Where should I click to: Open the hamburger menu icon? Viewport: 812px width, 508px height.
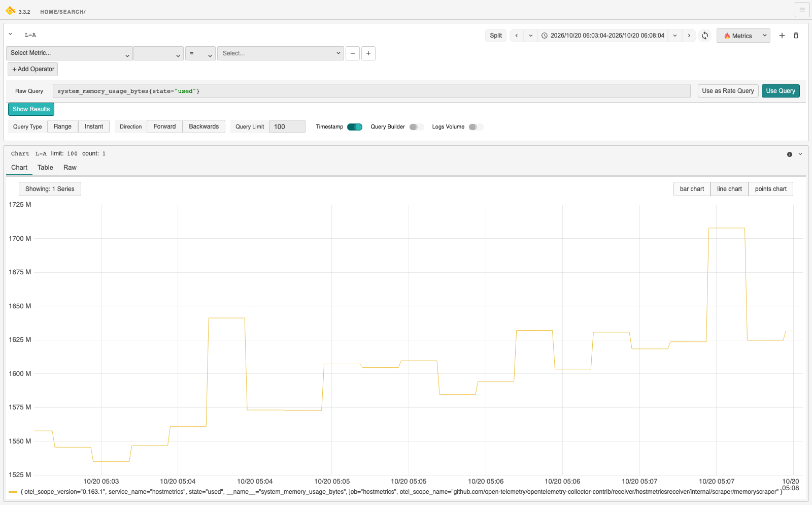tap(802, 10)
